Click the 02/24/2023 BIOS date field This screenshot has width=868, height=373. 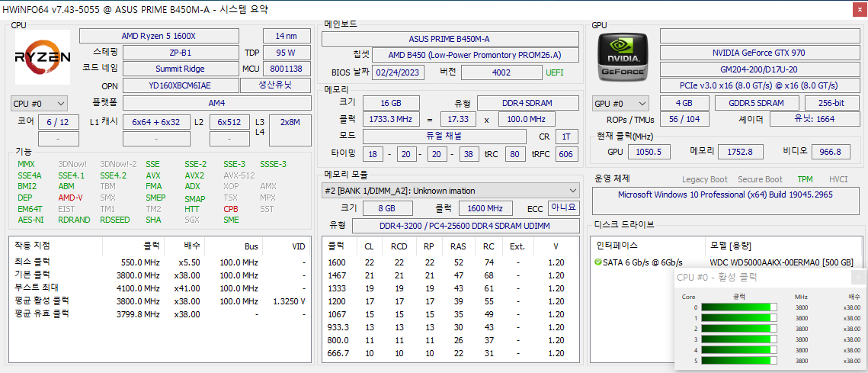coord(399,72)
